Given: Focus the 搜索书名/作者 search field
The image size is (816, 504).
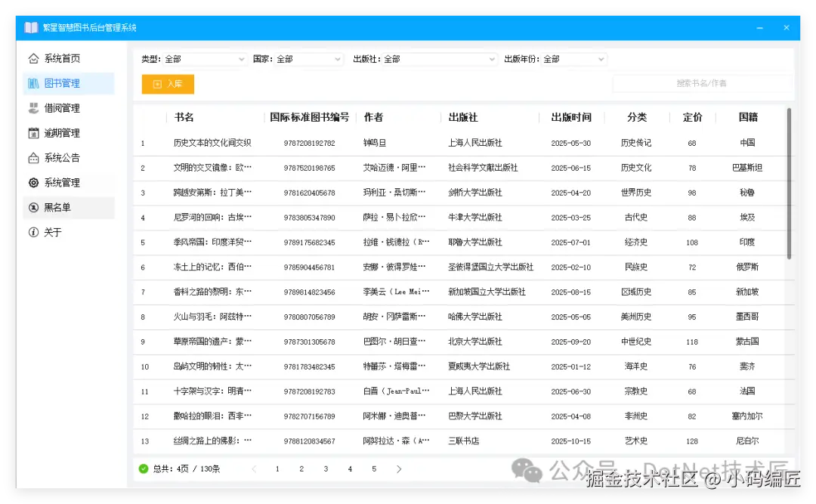Looking at the screenshot, I should coord(701,83).
